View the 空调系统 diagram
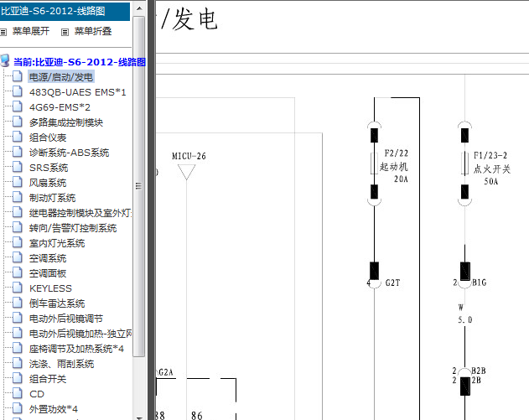Viewport: 529px width, 420px height. [48, 258]
